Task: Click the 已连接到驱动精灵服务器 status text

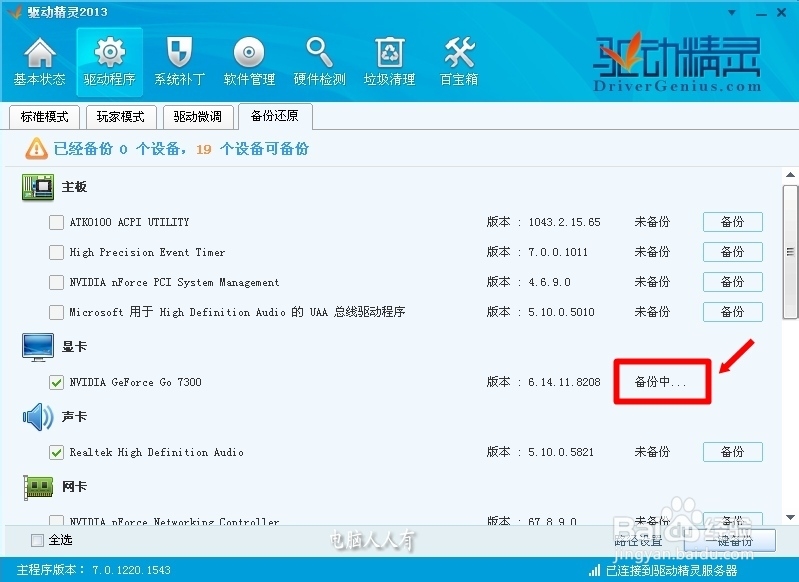Action: point(672,570)
